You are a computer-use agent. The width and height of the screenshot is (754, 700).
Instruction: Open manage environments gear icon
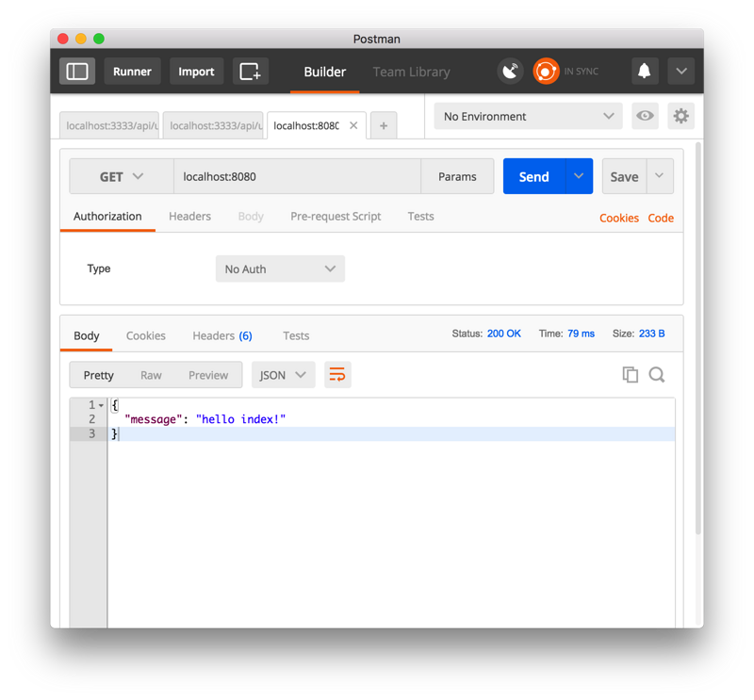coord(680,116)
